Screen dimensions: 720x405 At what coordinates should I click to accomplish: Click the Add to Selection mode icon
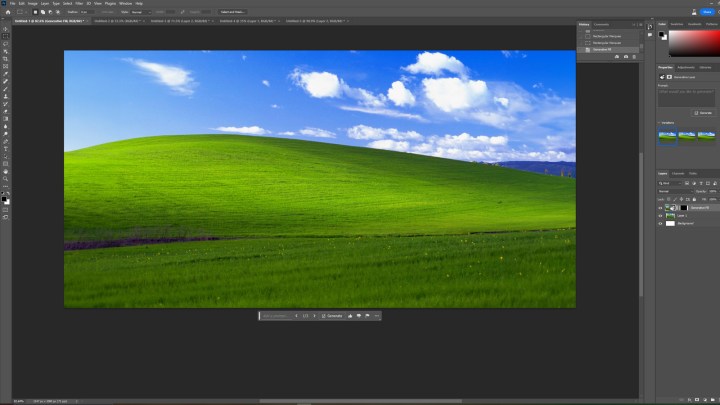click(x=43, y=12)
